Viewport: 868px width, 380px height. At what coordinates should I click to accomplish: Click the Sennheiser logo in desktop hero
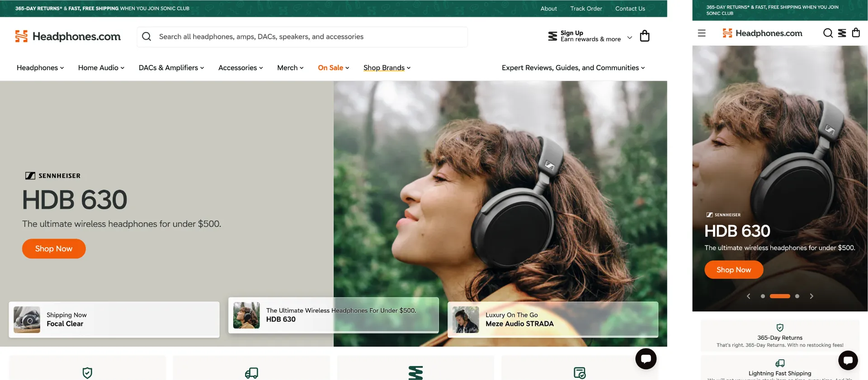point(53,176)
